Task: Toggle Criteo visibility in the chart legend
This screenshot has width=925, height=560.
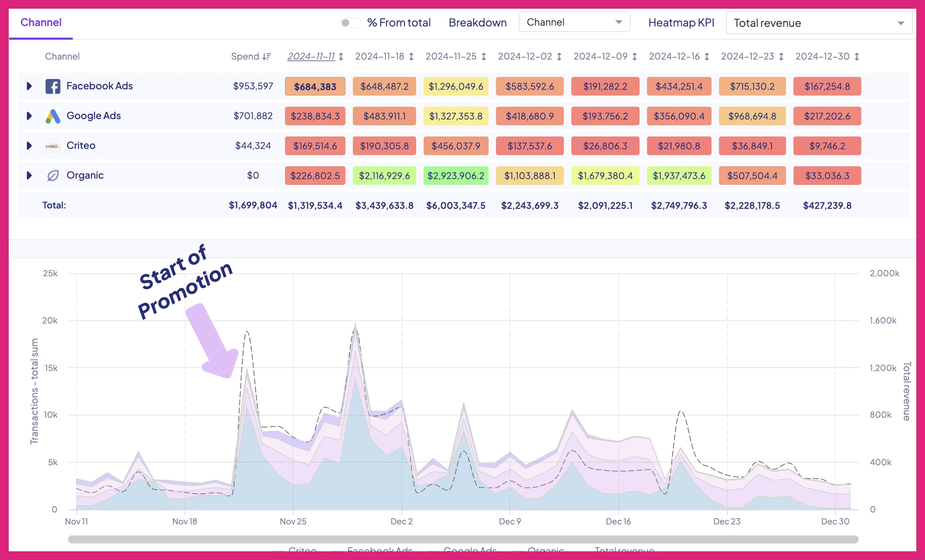Action: tap(302, 551)
